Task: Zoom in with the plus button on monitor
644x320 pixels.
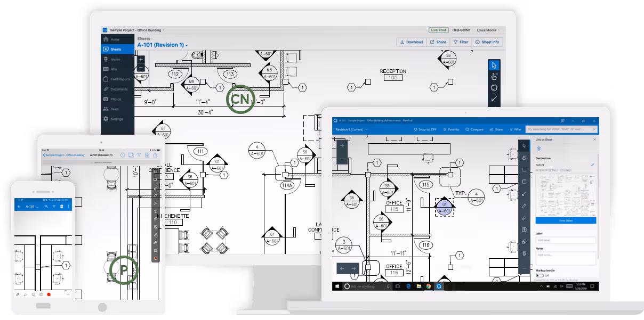Action: pyautogui.click(x=141, y=60)
